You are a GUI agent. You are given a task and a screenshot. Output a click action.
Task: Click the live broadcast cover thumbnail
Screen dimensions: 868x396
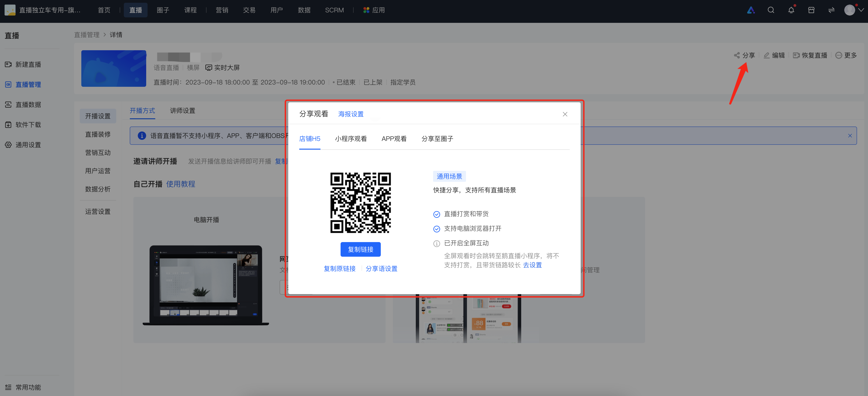click(x=114, y=69)
